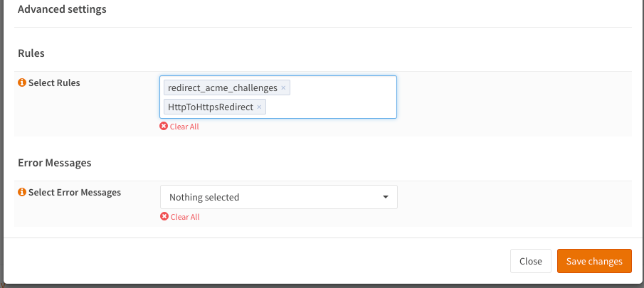Click the Select Error Messages field label
The width and height of the screenshot is (644, 288).
click(x=75, y=192)
